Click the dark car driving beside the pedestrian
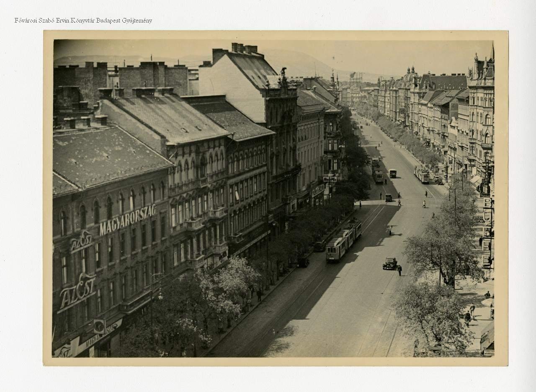The image size is (536, 392). [389, 263]
